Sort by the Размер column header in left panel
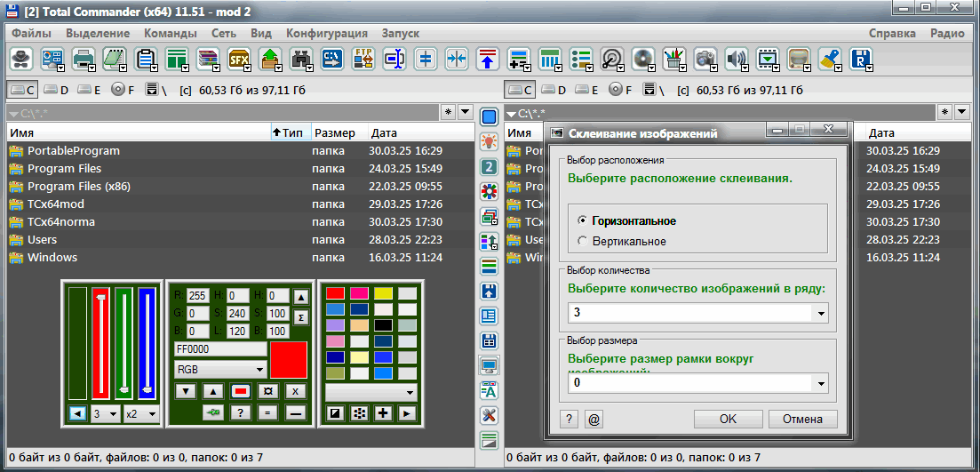The image size is (980, 472). click(x=335, y=132)
